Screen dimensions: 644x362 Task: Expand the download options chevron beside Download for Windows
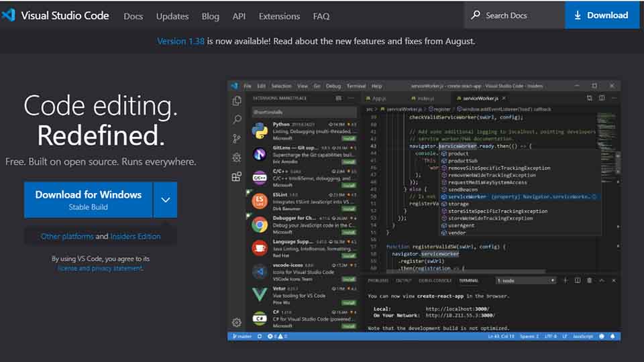coord(166,200)
